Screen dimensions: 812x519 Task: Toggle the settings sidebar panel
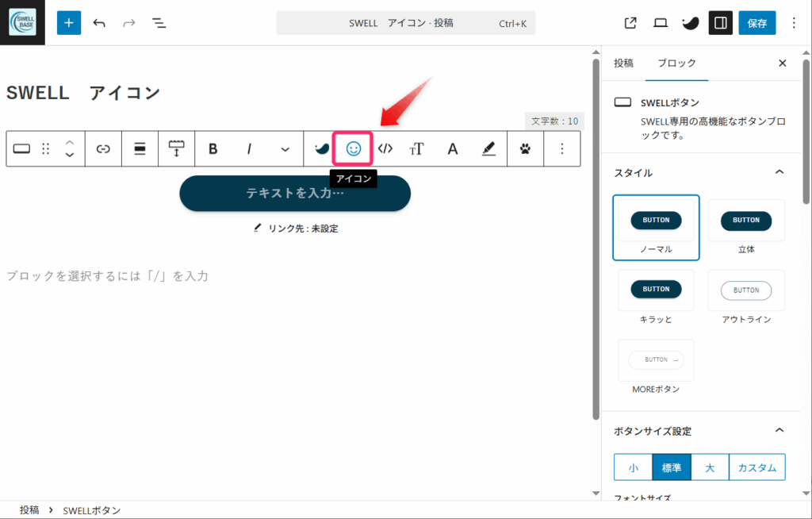tap(720, 23)
